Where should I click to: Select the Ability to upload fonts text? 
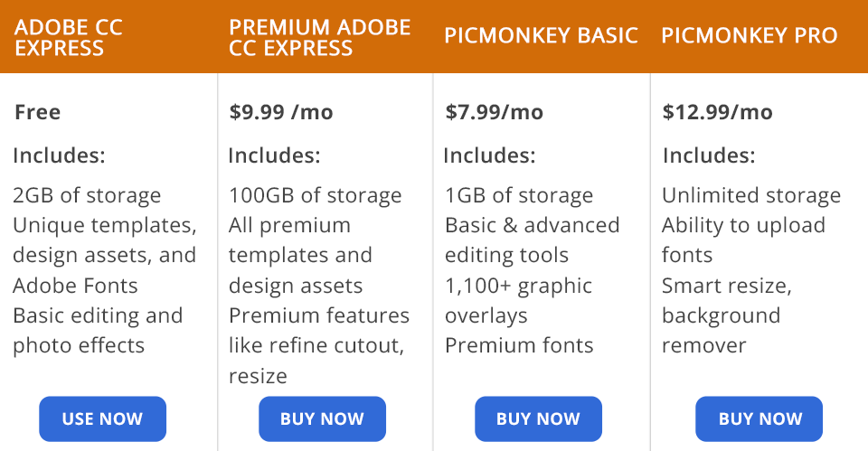(x=743, y=240)
